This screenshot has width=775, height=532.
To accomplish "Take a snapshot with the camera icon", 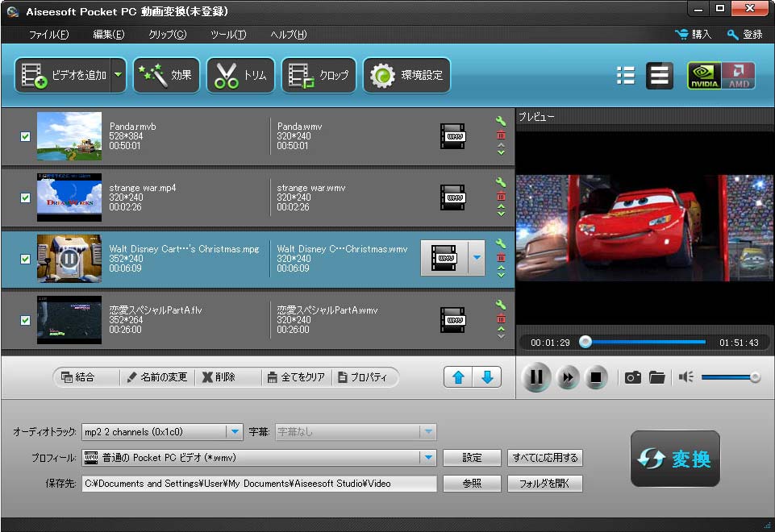I will point(633,377).
